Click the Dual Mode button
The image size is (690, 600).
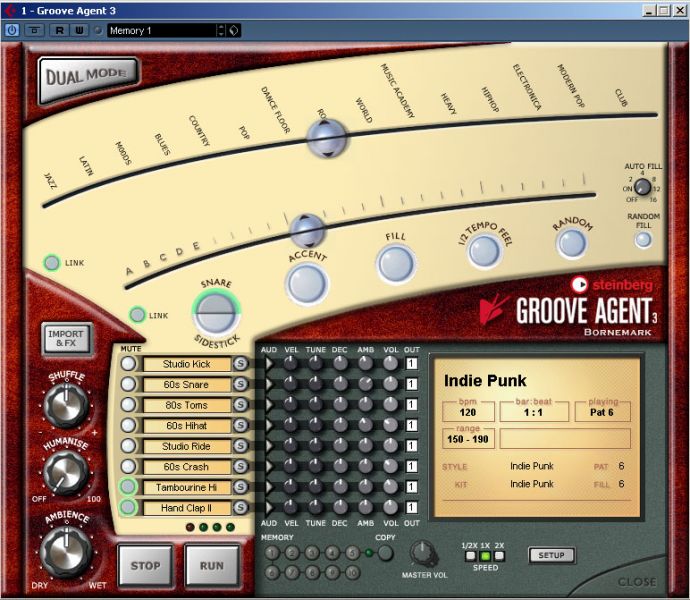[88, 78]
